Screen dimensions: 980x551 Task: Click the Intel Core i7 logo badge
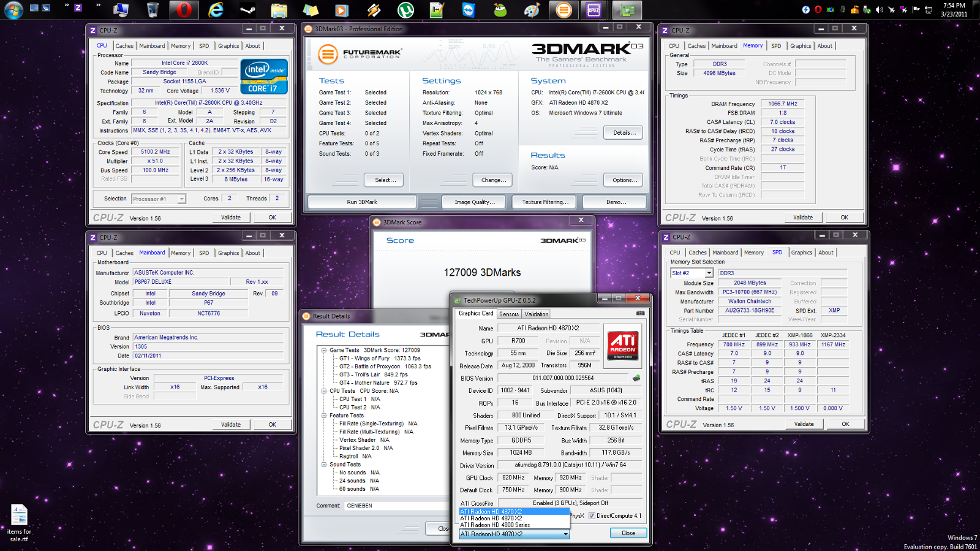(264, 77)
